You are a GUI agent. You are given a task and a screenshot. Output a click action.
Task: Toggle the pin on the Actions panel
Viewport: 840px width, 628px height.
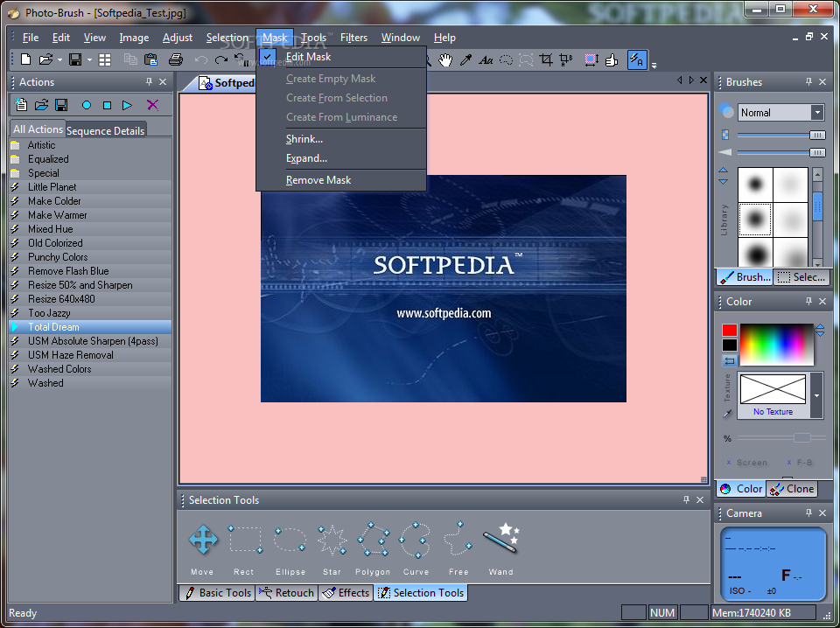coord(149,82)
